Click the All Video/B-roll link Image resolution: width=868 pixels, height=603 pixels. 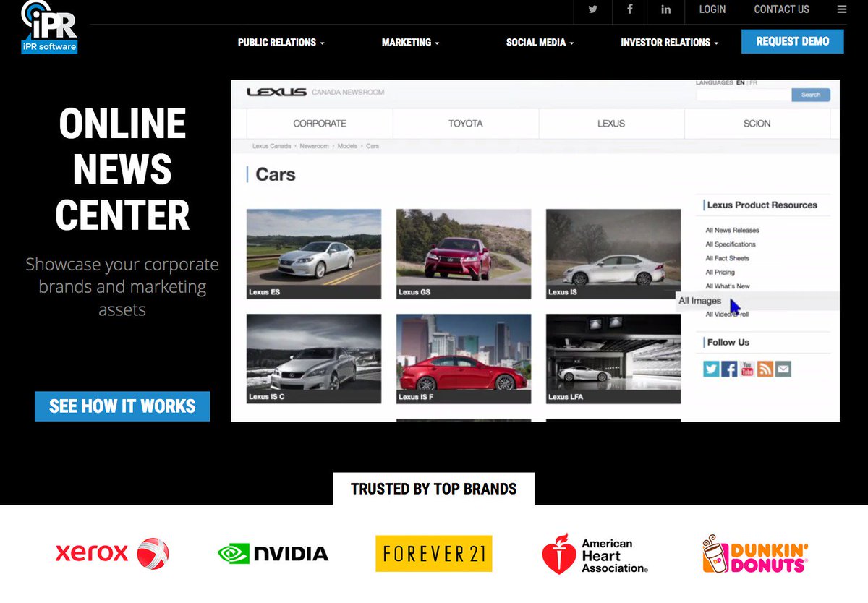[x=727, y=315]
